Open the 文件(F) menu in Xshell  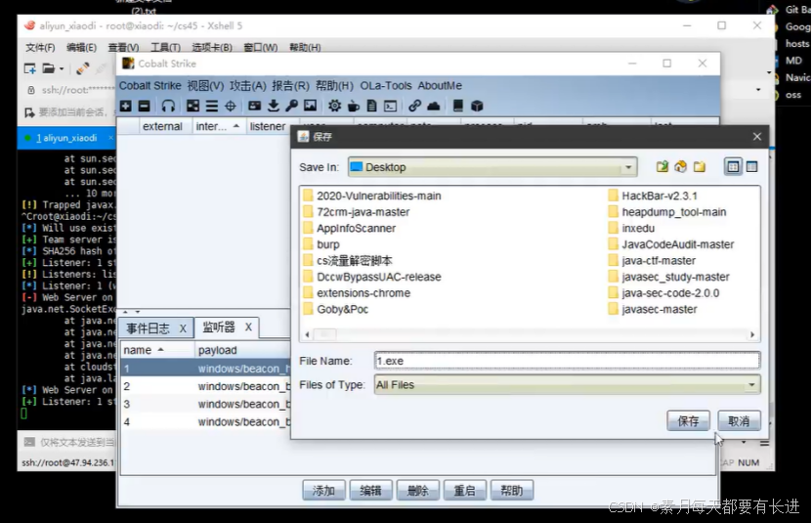pos(40,47)
